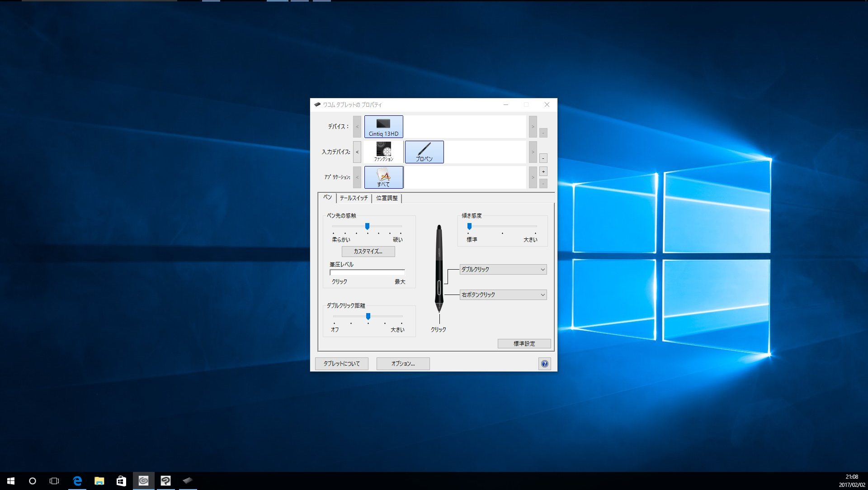Open Microsoft Edge from the taskbar

(77, 481)
